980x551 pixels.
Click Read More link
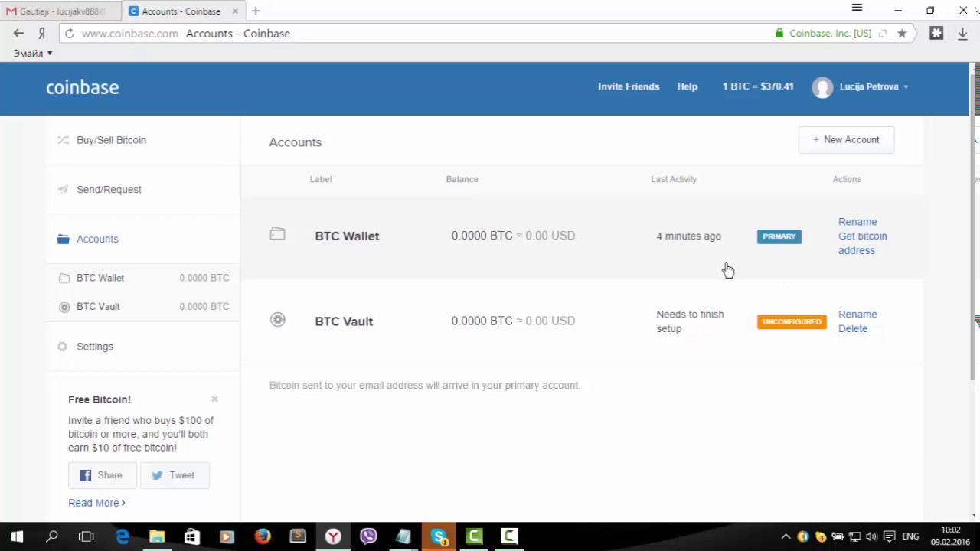96,503
